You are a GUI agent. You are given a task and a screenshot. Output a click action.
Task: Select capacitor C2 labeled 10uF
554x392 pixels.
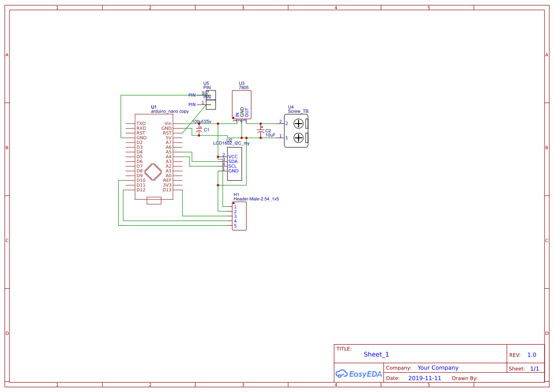(260, 132)
